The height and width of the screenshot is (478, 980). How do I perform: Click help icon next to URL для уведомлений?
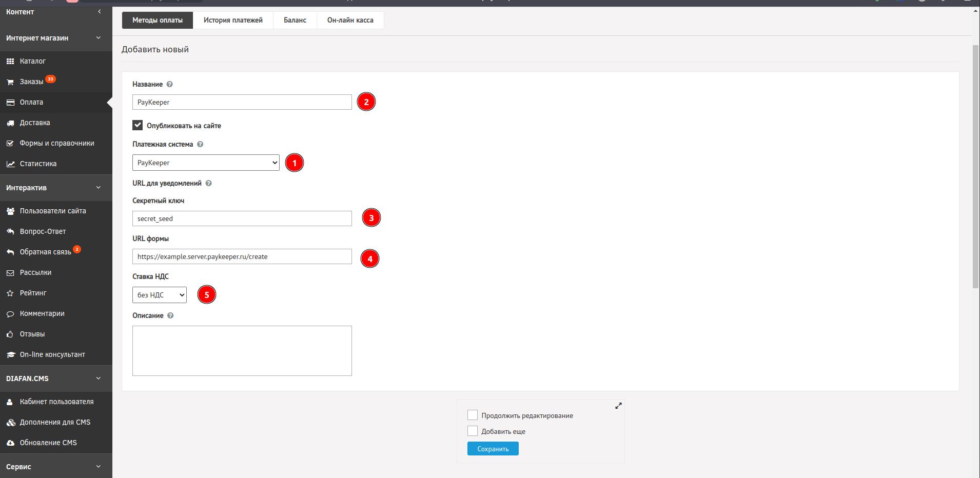pos(208,183)
